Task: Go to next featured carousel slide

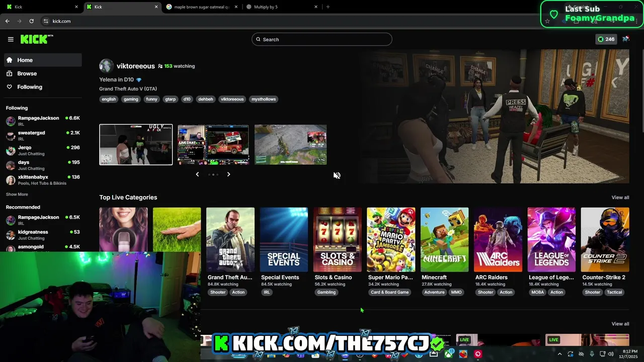Action: (228, 174)
